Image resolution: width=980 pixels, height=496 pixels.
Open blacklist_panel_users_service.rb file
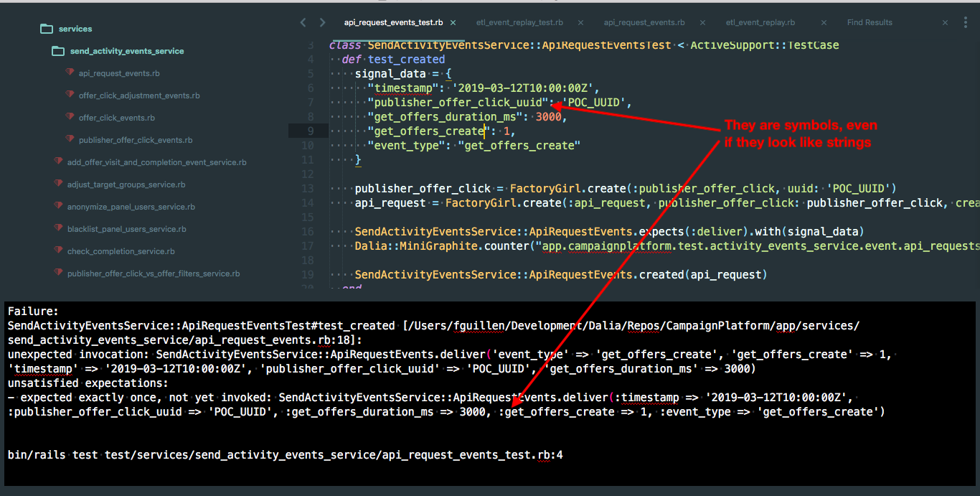coord(126,229)
